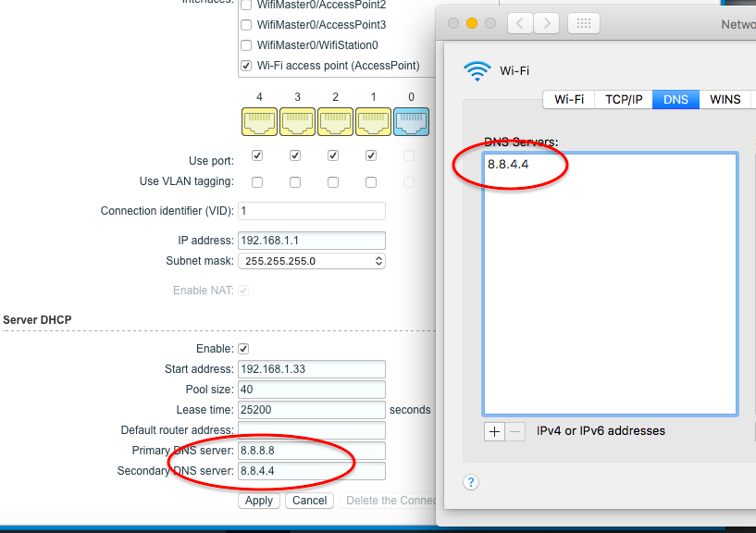Viewport: 756px width, 533px height.
Task: Toggle WifiMaster0/WifiStation0 interface checkbox
Action: point(246,45)
